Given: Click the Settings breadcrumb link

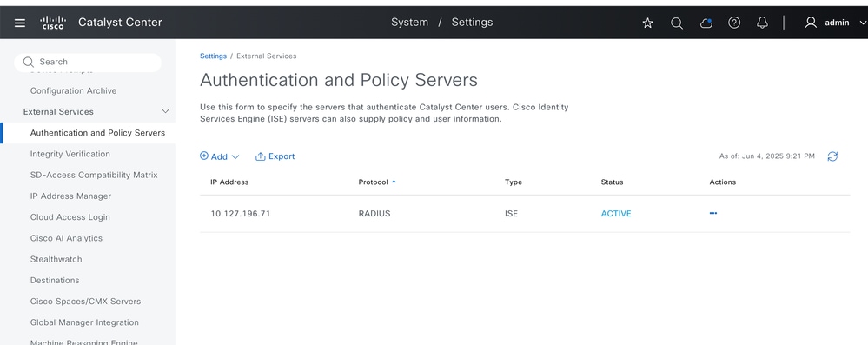Looking at the screenshot, I should [x=213, y=56].
